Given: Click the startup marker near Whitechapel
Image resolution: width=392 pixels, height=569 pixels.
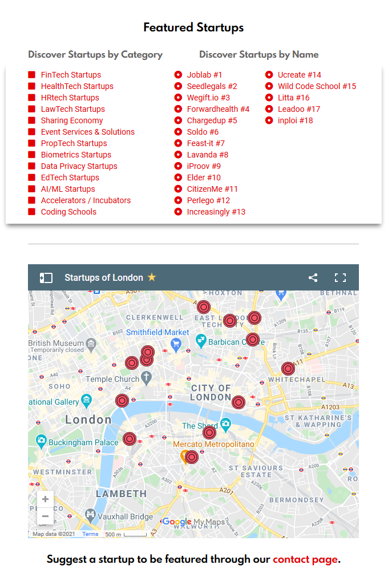Looking at the screenshot, I should pos(288,369).
